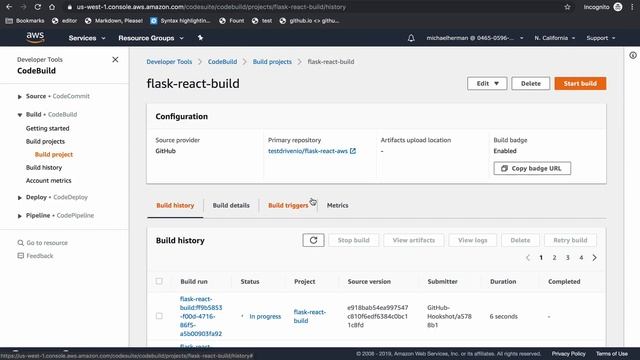640x360 pixels.
Task: Click the View logs button
Action: point(473,240)
